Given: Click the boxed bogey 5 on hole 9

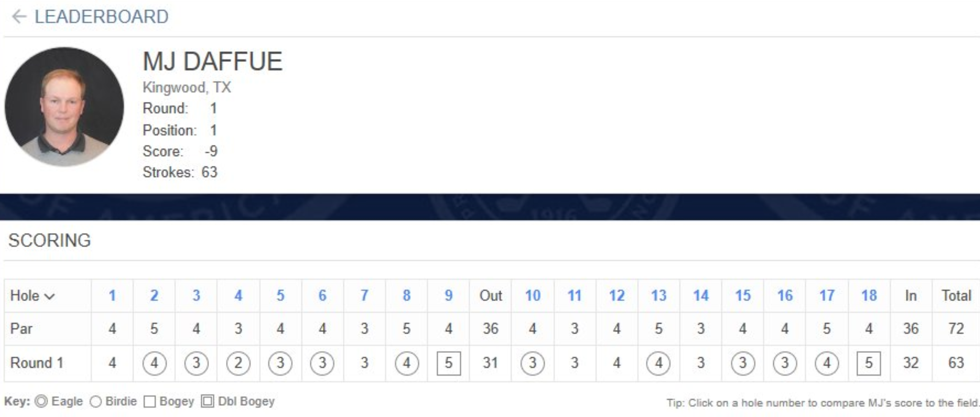Looking at the screenshot, I should [x=449, y=363].
